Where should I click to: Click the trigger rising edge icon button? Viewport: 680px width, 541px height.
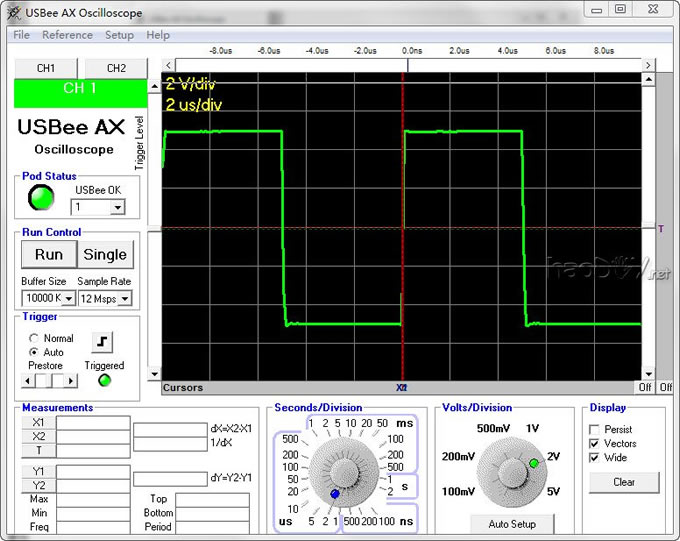click(x=102, y=342)
